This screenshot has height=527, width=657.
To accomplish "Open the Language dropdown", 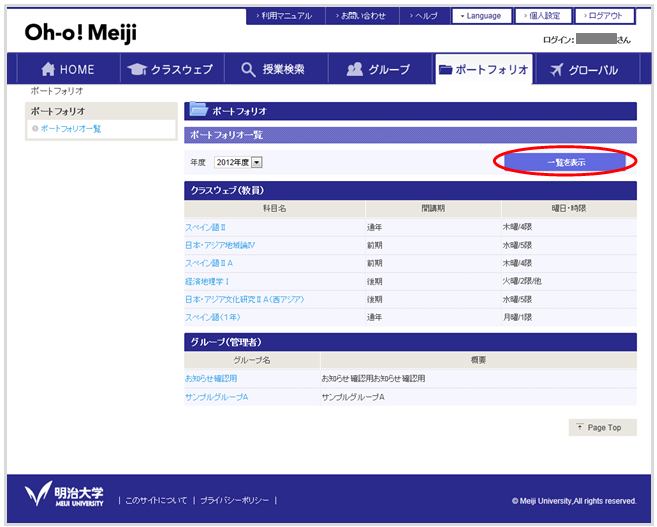I will point(482,16).
